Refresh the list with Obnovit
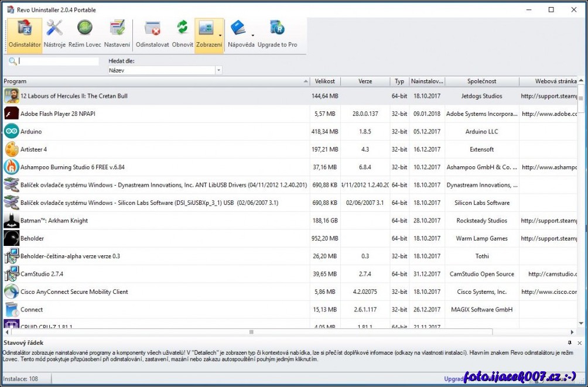 183,35
